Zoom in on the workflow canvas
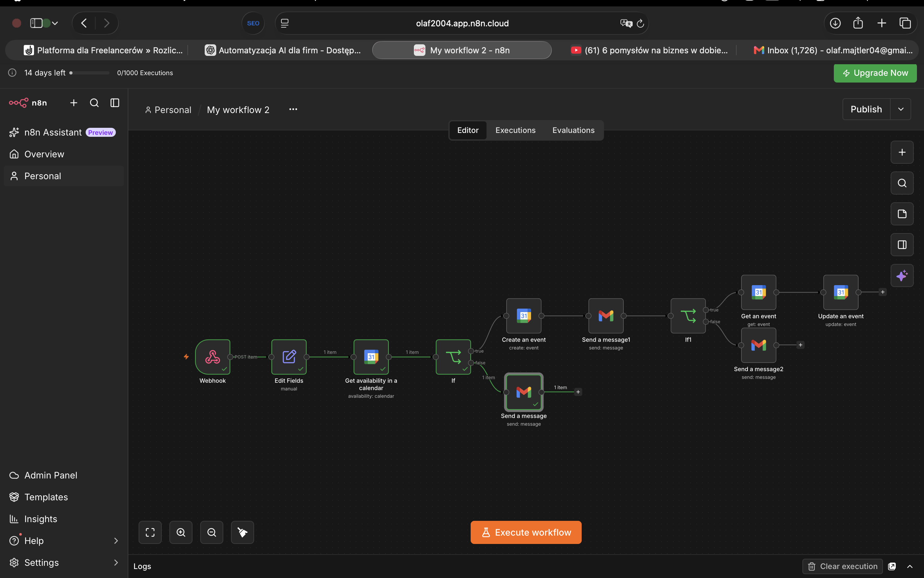924x578 pixels. [181, 532]
